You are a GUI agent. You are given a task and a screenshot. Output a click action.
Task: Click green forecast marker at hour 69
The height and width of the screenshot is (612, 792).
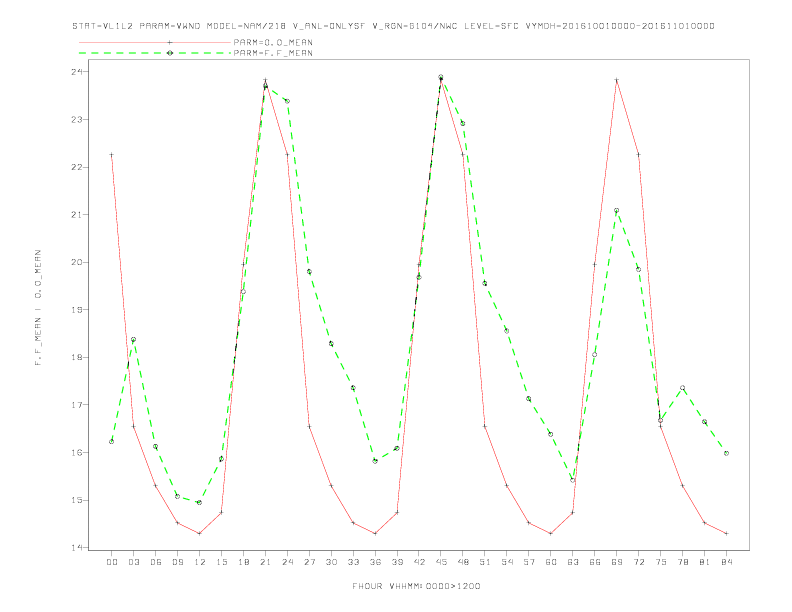coord(616,211)
